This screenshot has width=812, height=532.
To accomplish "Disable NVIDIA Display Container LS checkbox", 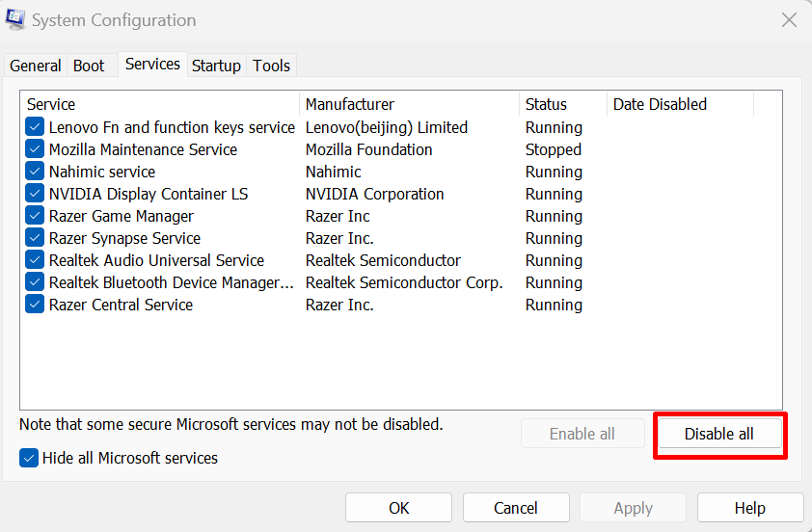I will [35, 194].
